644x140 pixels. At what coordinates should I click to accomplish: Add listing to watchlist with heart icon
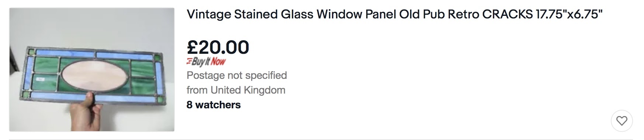pyautogui.click(x=622, y=120)
